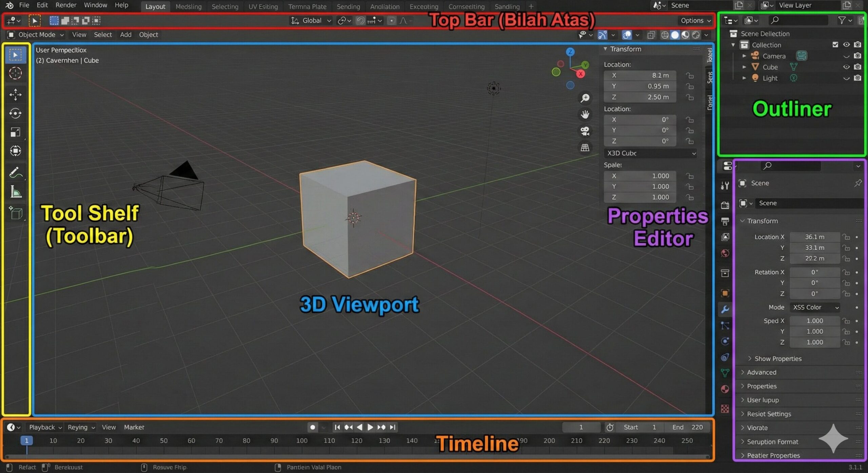Uncheck the Collection exclude checkbox
Viewport: 868px width, 473px height.
click(x=835, y=45)
